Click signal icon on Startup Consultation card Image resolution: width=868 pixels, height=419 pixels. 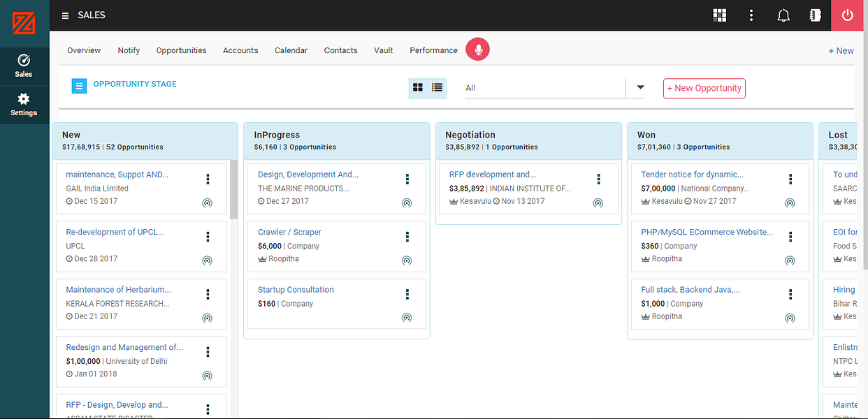tap(407, 318)
